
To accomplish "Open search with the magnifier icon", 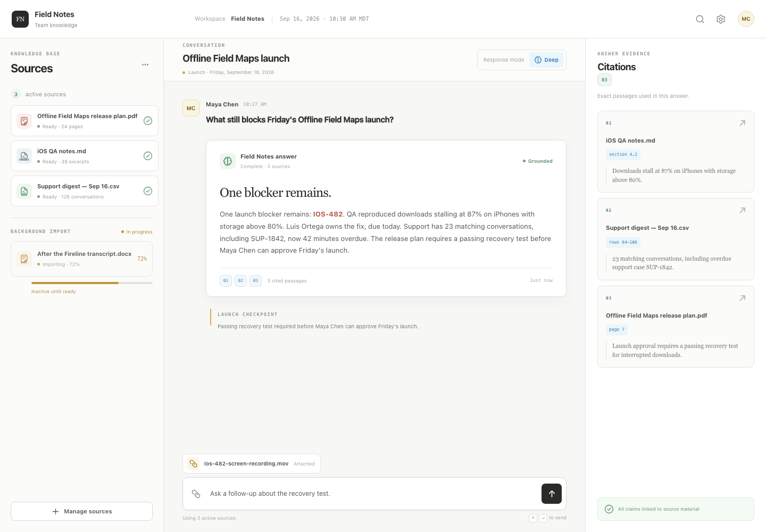I will pyautogui.click(x=700, y=19).
